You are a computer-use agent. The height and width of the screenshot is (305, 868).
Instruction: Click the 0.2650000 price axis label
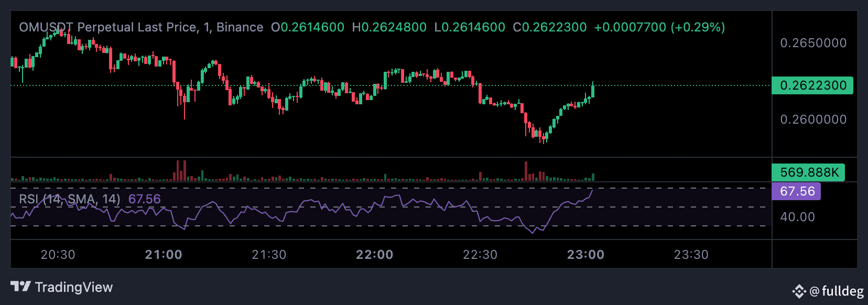813,43
